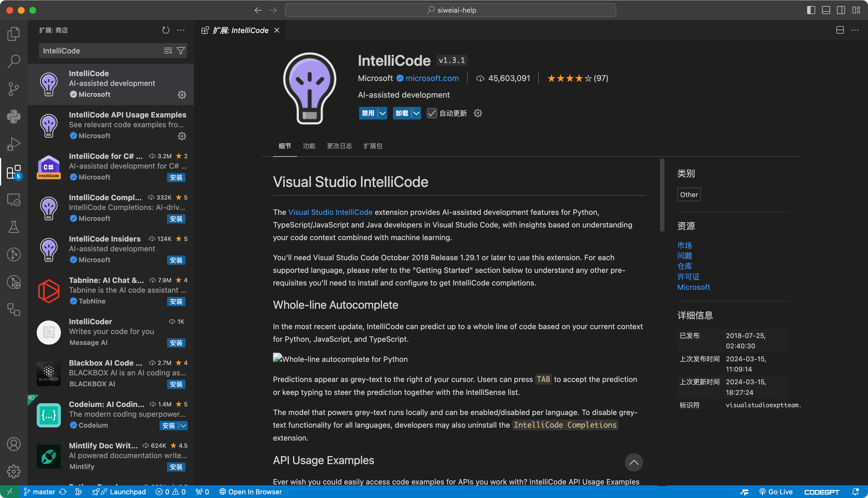Viewport: 868px width, 498px height.
Task: Open the Testing beaker icon
Action: [14, 226]
